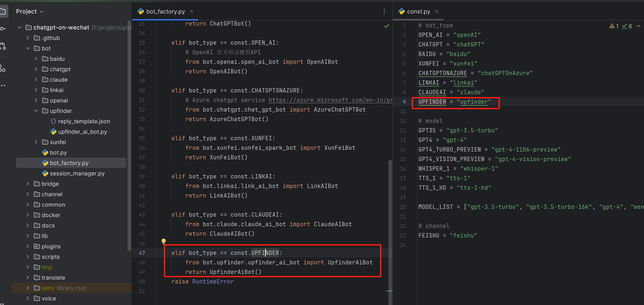Expand the xunfei folder
The width and height of the screenshot is (644, 305).
[36, 142]
